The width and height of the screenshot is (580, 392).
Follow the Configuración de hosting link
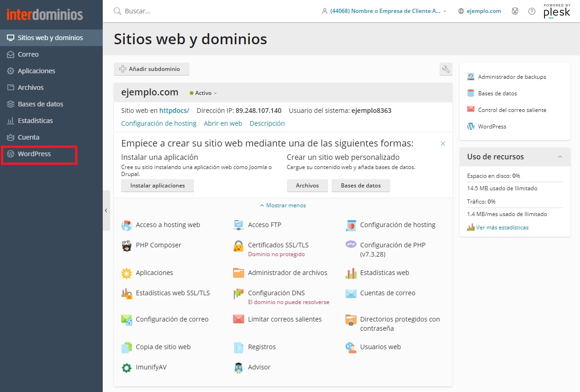point(158,123)
